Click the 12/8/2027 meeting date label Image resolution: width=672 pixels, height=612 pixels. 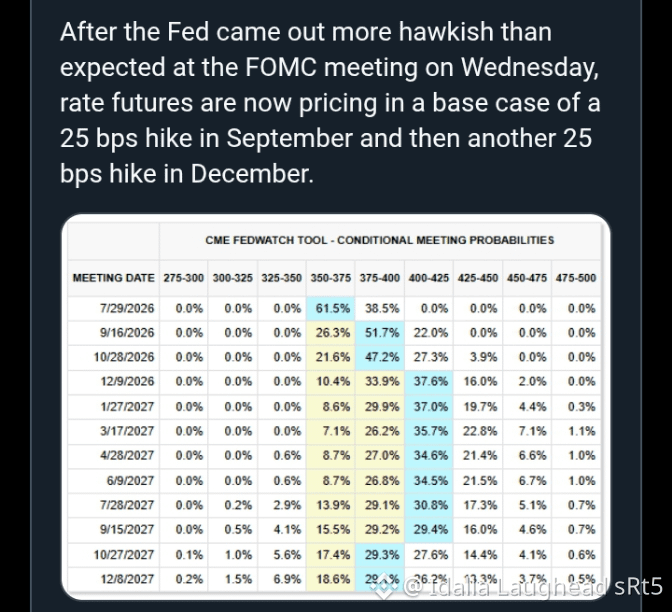point(127,579)
